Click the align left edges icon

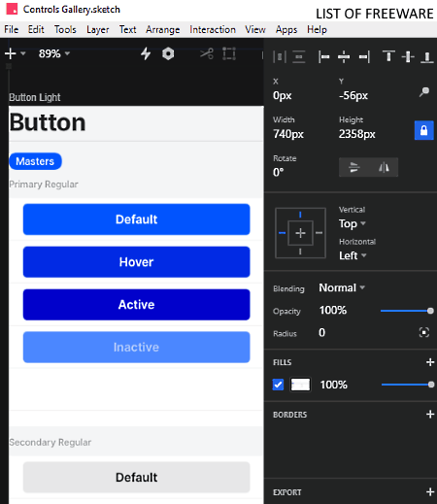(323, 57)
